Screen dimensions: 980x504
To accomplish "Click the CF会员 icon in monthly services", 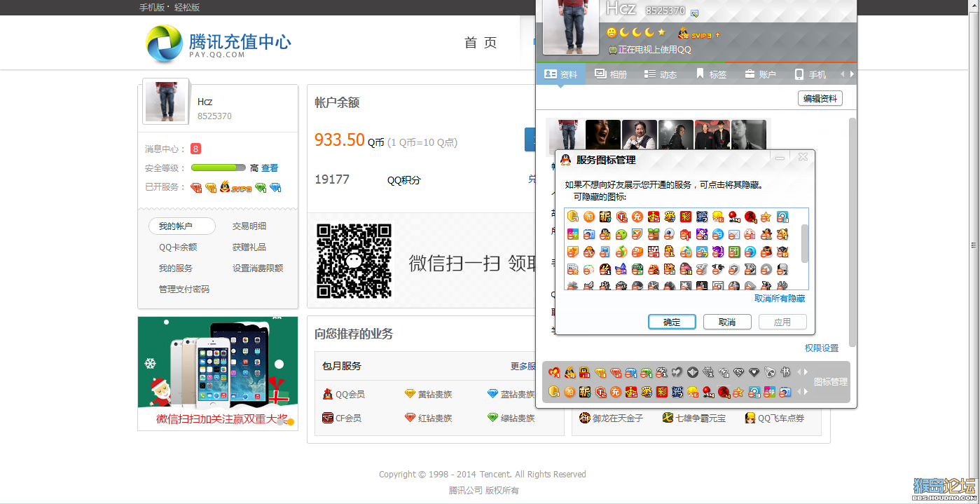I will coord(327,418).
